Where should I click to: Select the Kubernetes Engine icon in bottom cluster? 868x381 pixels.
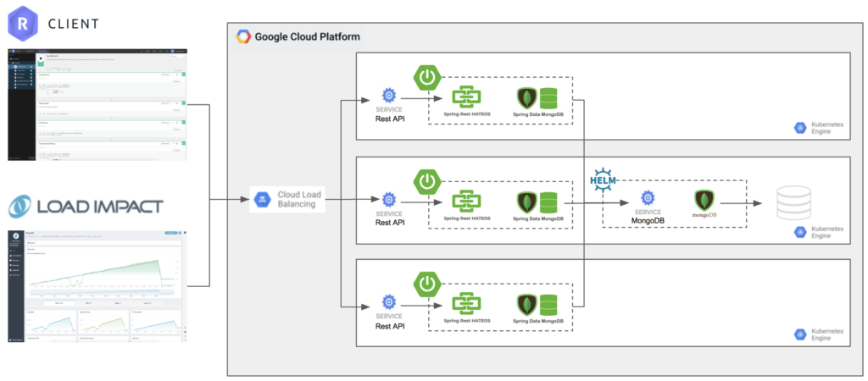click(798, 334)
